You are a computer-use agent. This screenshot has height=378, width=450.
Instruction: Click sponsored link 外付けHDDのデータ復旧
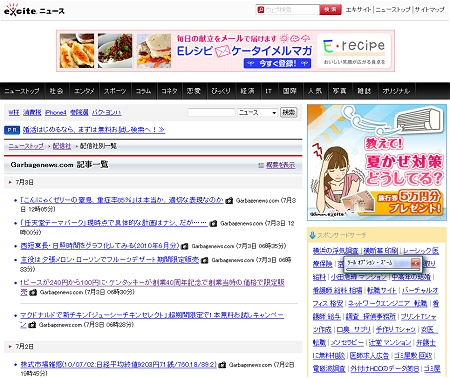point(385,369)
